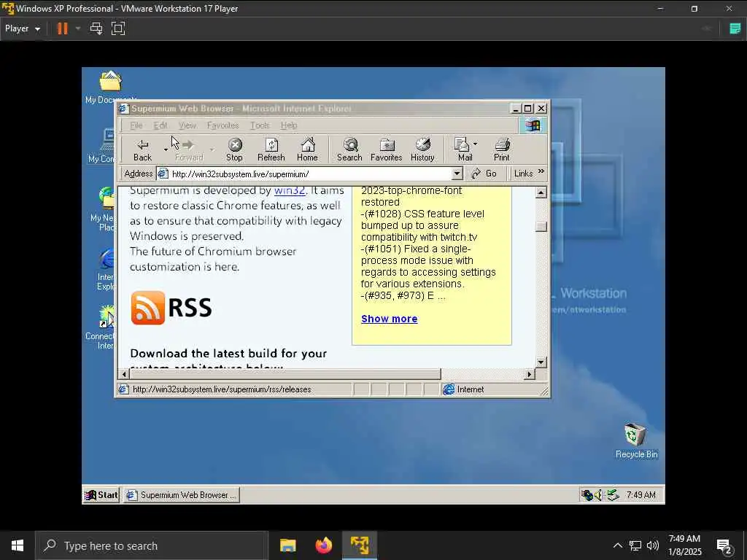Expand the Links toolbar chevron

(x=541, y=171)
